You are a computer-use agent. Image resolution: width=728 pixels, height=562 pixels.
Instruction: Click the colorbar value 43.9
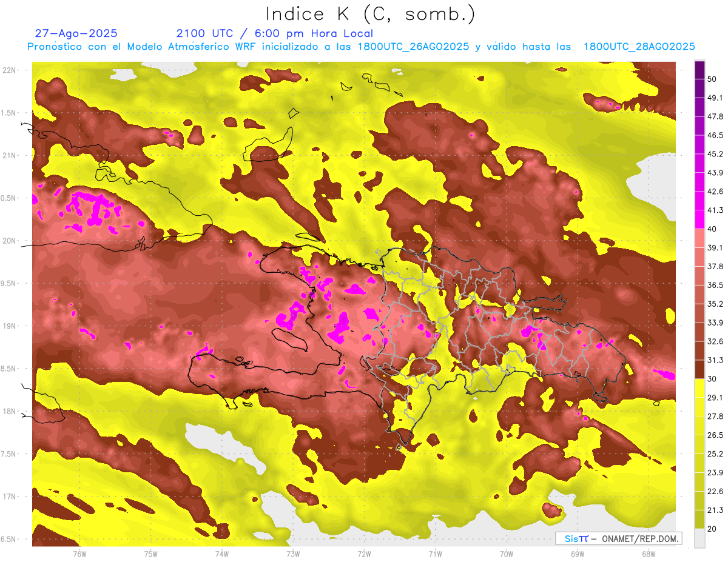715,173
